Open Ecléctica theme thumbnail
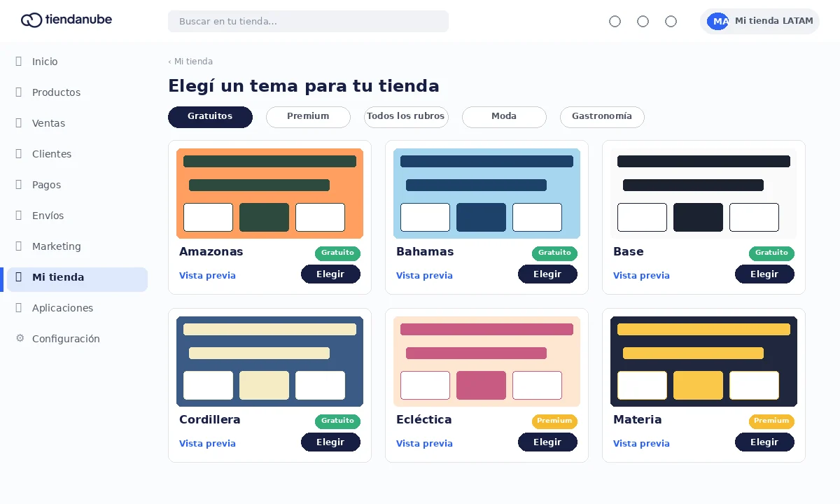 pyautogui.click(x=486, y=361)
